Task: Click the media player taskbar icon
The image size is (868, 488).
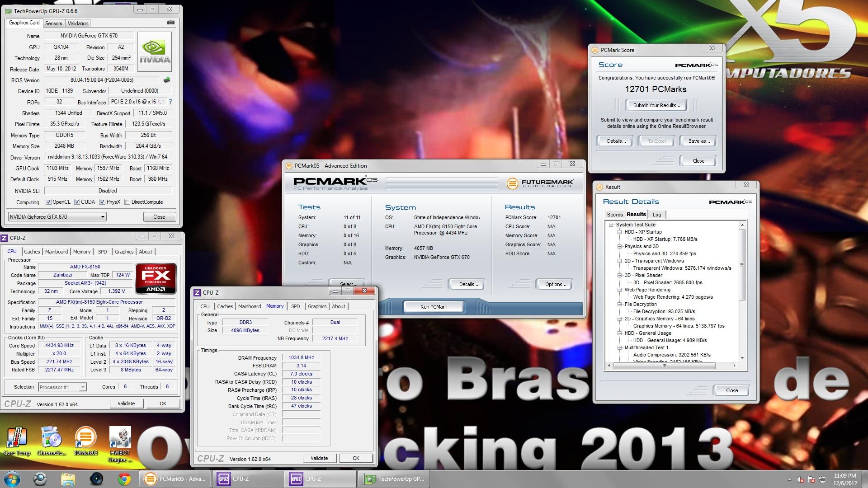Action: [96, 479]
